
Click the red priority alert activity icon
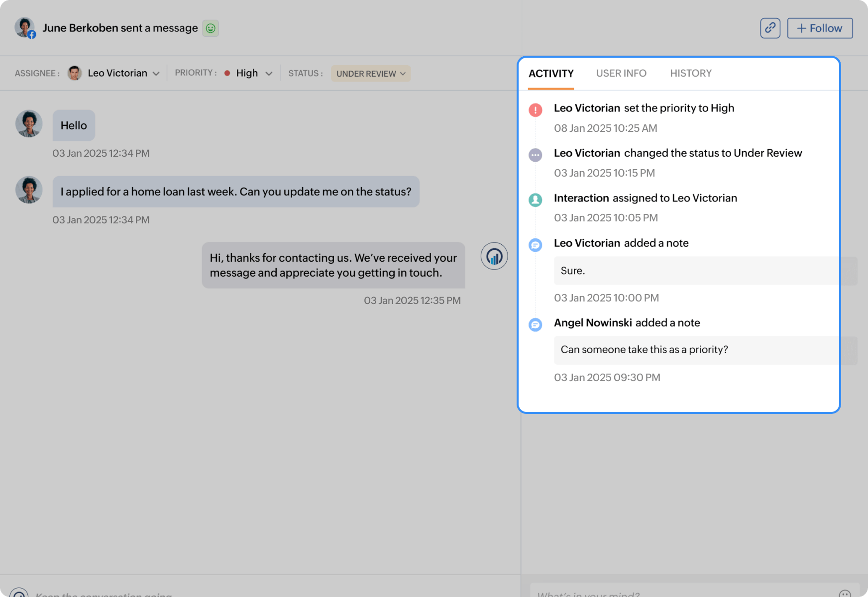(535, 110)
